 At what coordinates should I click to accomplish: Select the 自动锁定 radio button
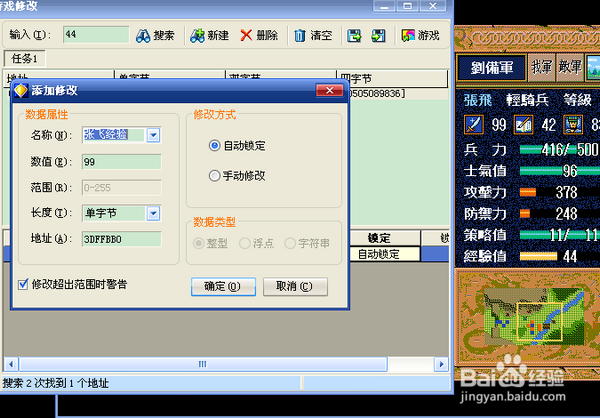(x=214, y=145)
